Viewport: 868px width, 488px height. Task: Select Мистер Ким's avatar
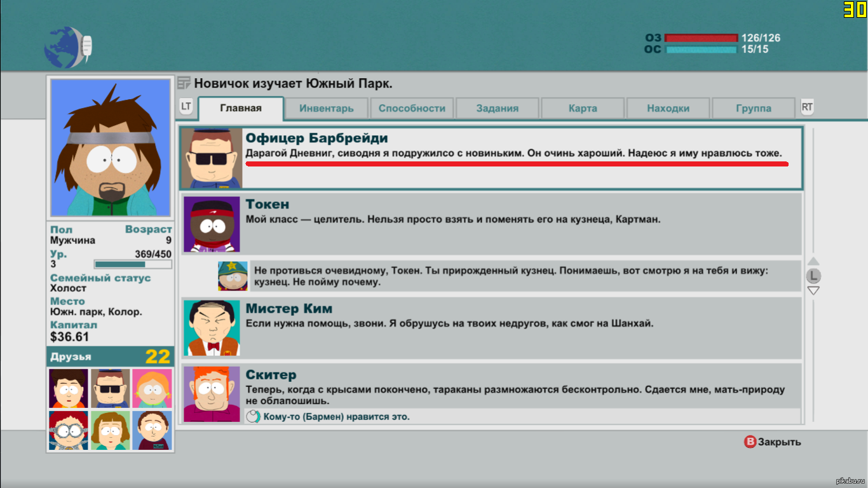[x=212, y=328]
